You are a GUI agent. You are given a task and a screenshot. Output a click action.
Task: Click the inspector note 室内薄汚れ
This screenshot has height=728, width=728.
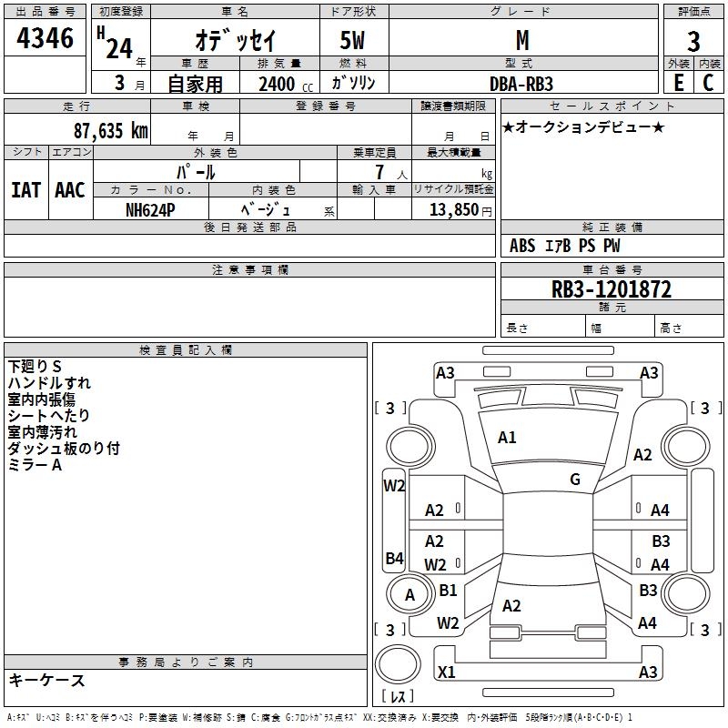[42, 431]
